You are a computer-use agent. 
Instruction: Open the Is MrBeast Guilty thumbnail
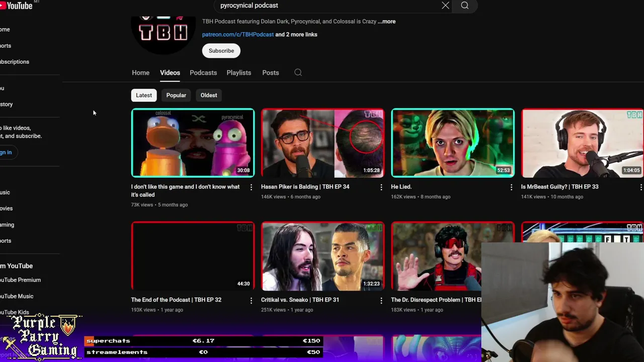[582, 143]
